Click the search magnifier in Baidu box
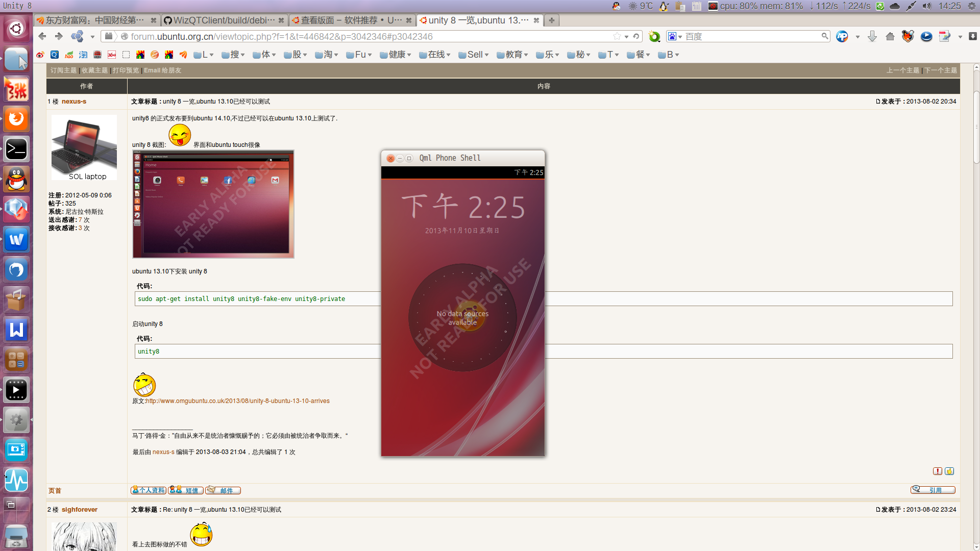Screen dimensions: 980x551 coord(825,36)
